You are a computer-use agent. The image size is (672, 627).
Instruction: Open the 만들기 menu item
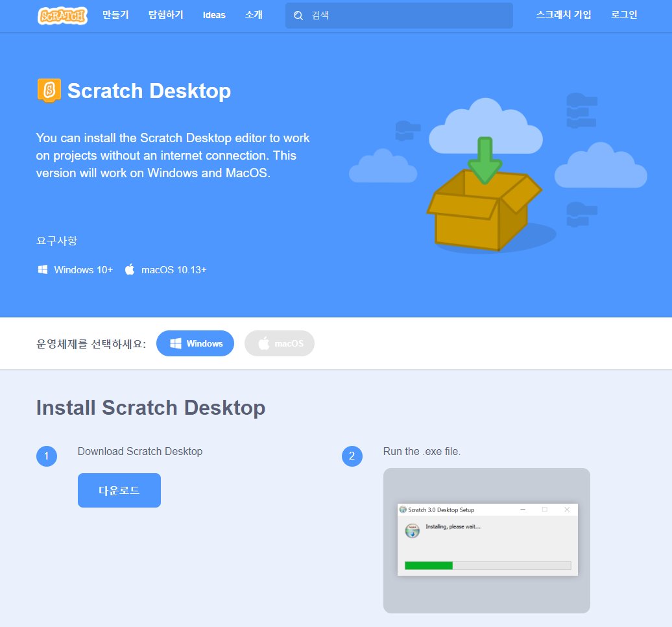click(115, 15)
